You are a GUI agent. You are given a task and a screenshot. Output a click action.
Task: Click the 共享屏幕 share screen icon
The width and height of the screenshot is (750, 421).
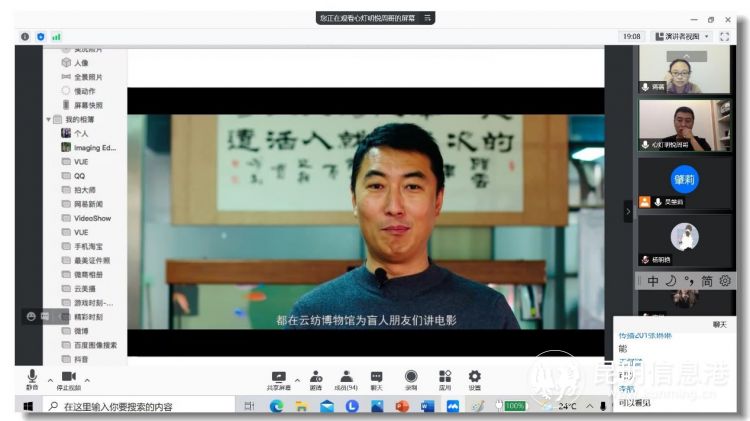click(279, 377)
